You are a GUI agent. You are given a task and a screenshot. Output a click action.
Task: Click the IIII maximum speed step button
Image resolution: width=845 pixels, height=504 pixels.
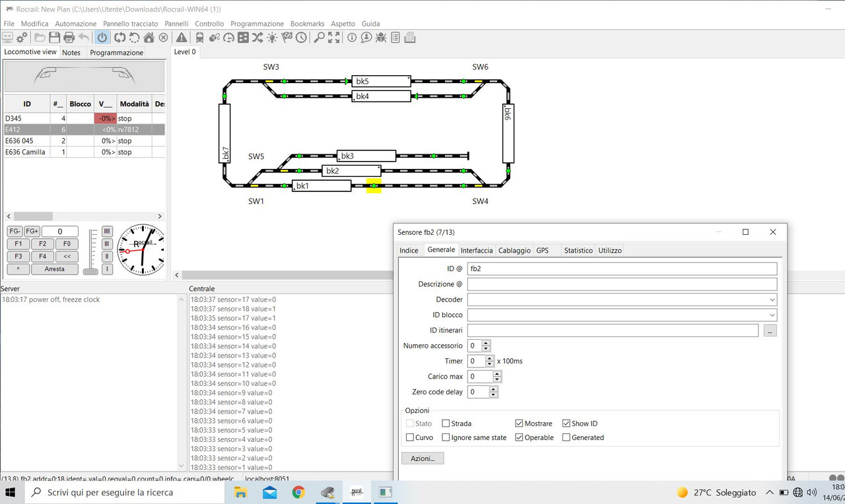107,232
